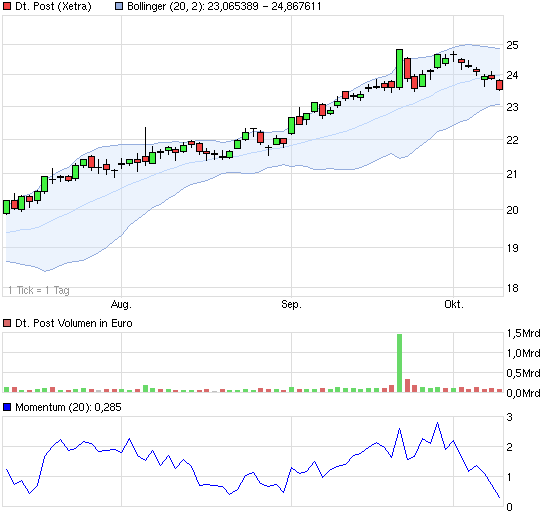Click price axis label 22

512,140
